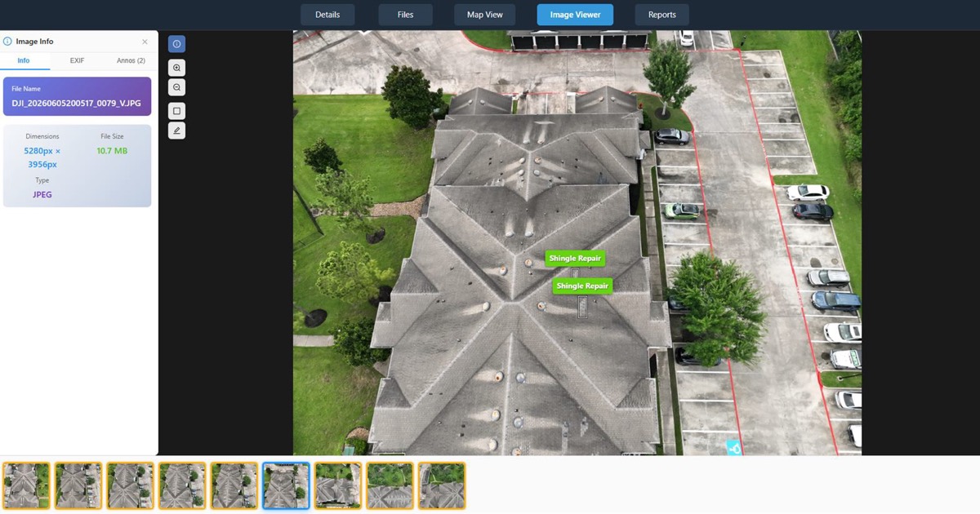Click the lower Shingle Repair annotation label

[x=582, y=286]
